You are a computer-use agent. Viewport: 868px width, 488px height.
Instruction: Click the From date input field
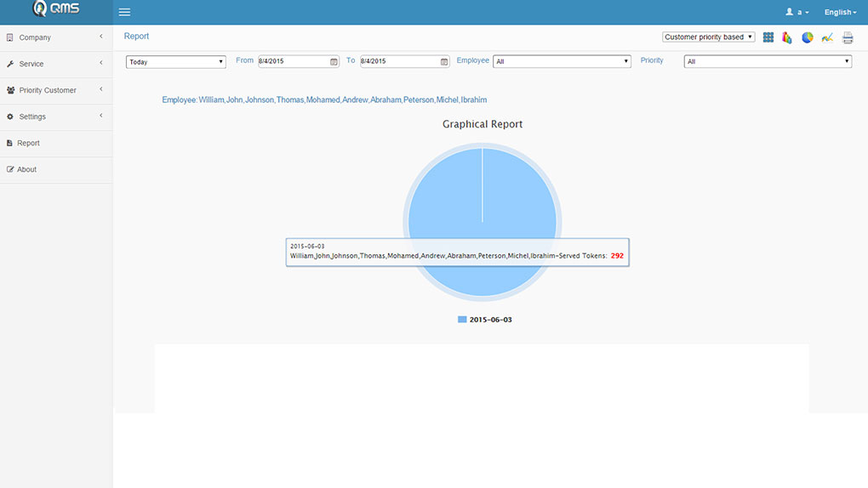(294, 62)
